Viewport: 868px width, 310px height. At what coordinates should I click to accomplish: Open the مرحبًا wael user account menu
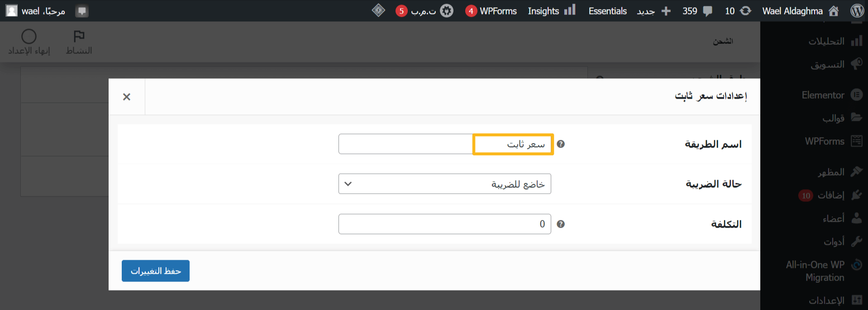coord(43,11)
